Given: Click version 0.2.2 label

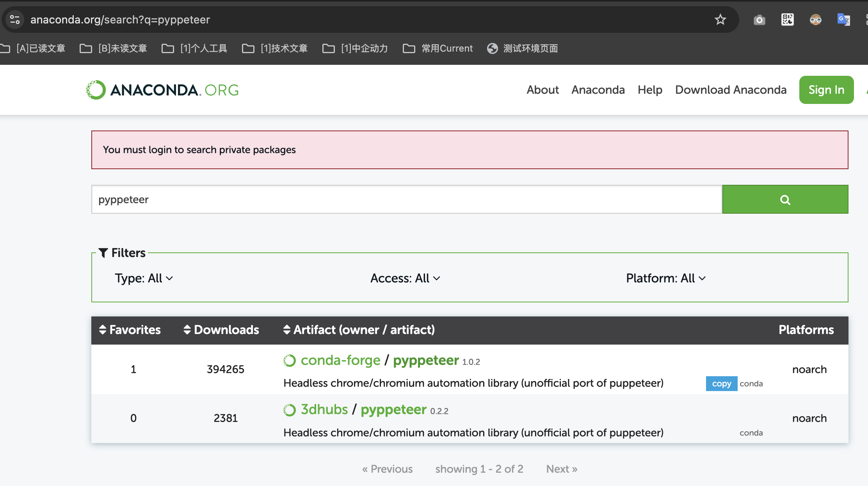Looking at the screenshot, I should click(x=439, y=411).
